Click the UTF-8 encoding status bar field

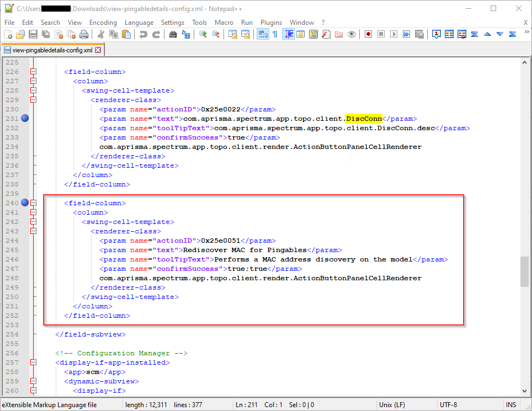click(x=448, y=405)
